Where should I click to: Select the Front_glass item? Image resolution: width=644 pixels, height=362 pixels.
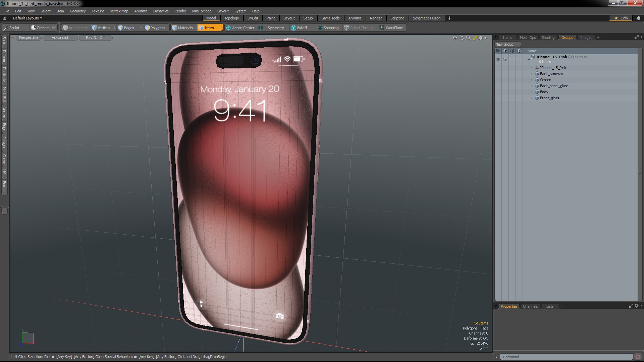(x=549, y=98)
